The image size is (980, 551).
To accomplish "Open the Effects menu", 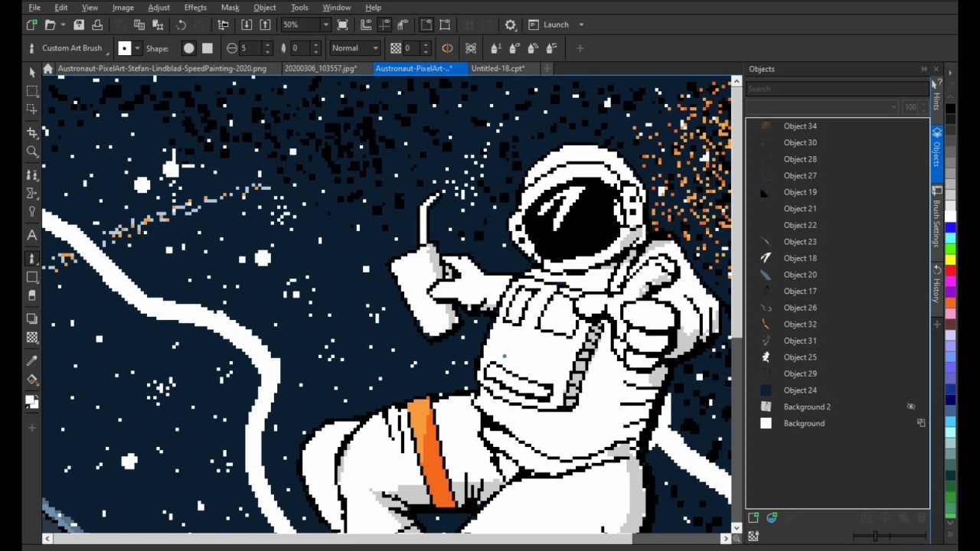I will point(195,8).
